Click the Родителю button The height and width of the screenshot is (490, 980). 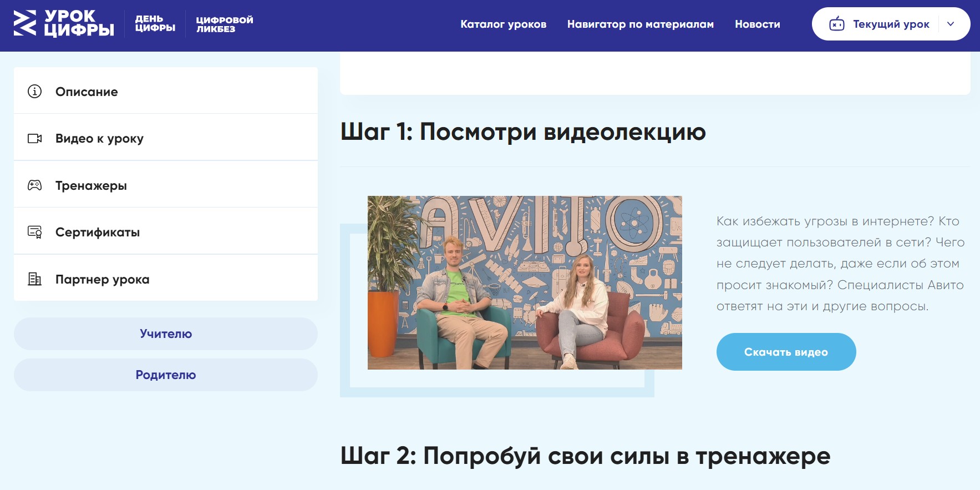tap(166, 375)
